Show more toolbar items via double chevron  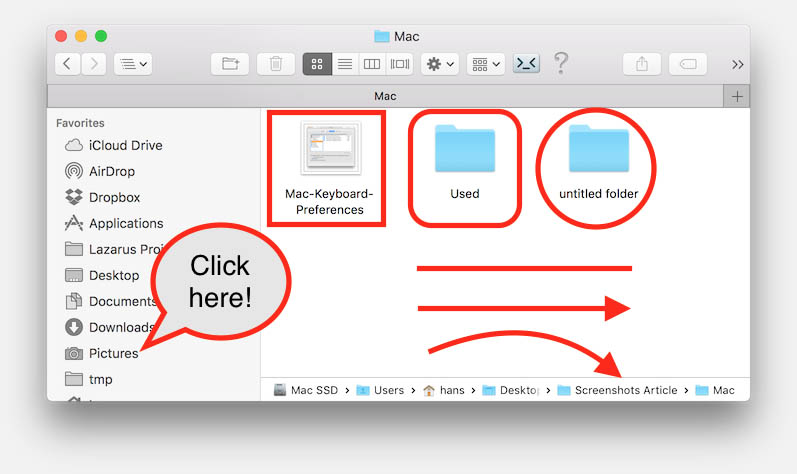point(738,65)
